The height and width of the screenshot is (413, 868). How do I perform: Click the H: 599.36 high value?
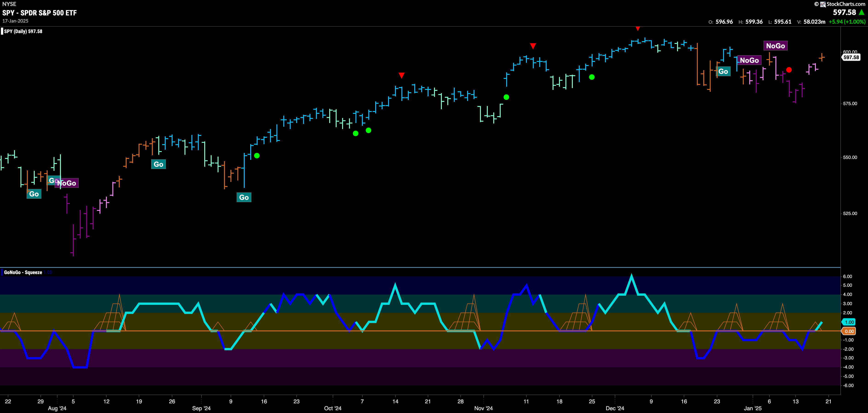tap(750, 22)
